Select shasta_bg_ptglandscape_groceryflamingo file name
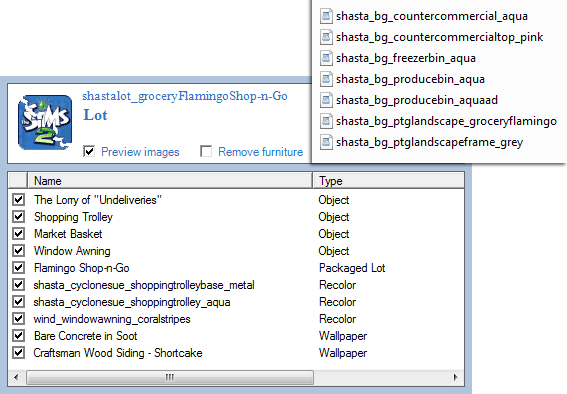Image resolution: width=567 pixels, height=394 pixels. (446, 121)
